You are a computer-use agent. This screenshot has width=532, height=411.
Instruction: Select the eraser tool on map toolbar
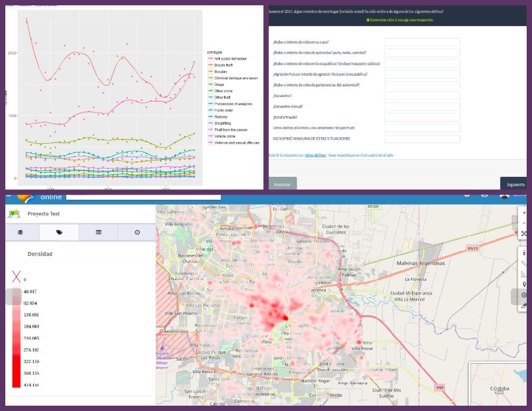tap(524, 306)
